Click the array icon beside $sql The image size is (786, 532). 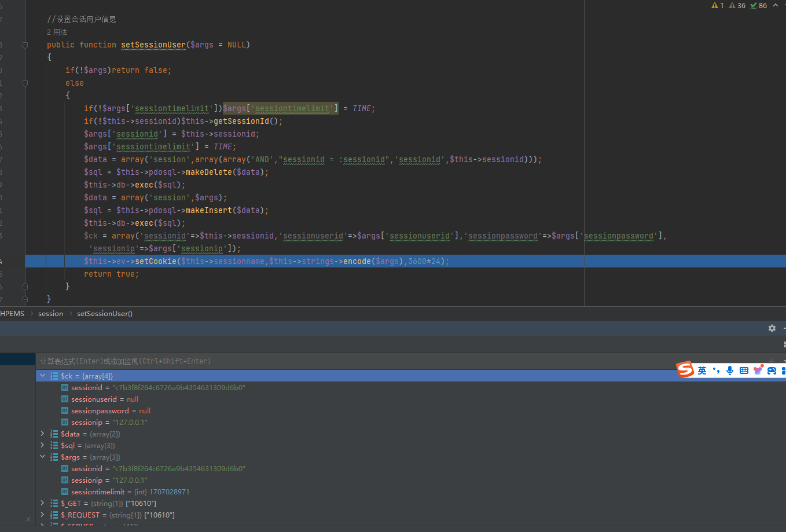54,446
